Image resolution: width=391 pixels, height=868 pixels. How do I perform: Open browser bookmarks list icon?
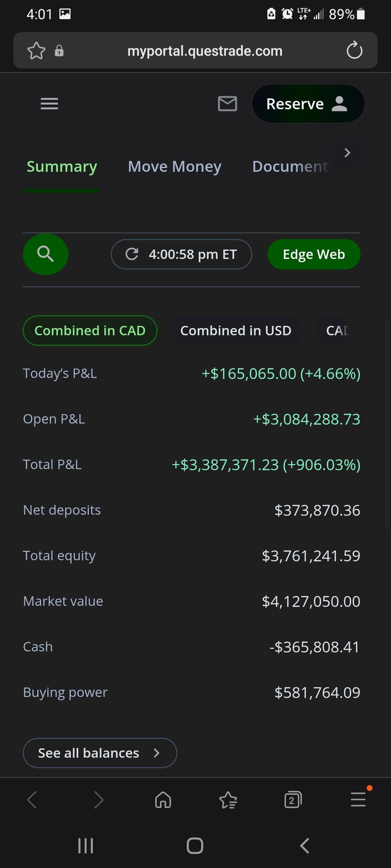228,800
